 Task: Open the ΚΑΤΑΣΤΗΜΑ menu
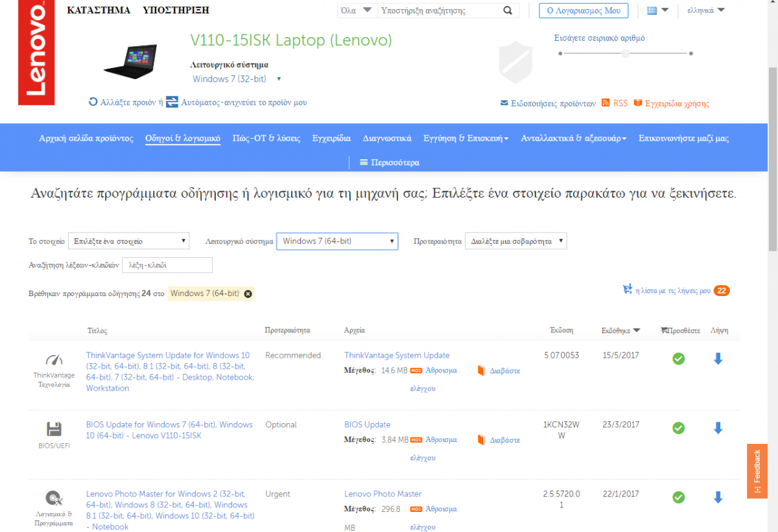[x=99, y=10]
